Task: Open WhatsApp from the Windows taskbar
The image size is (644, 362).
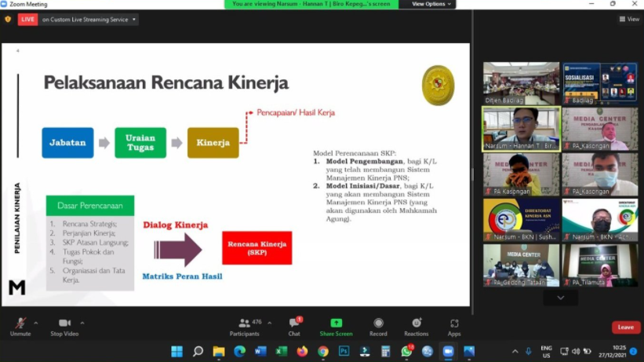Action: [x=406, y=351]
